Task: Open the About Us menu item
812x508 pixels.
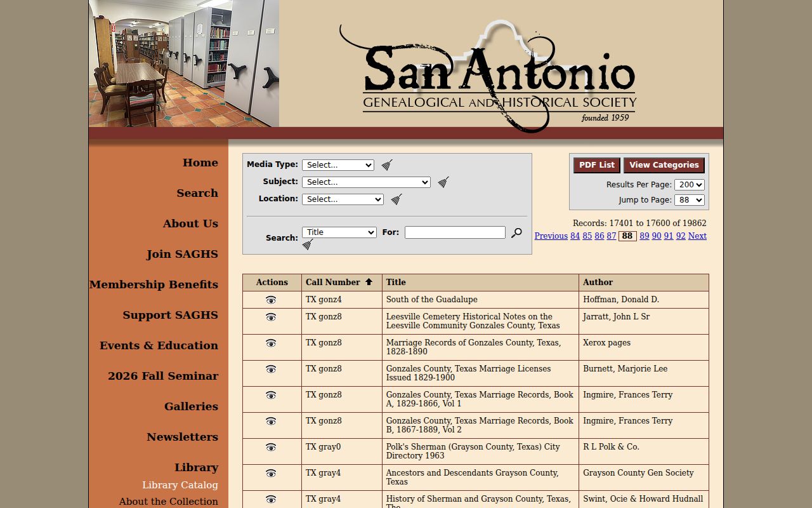Action: click(190, 224)
